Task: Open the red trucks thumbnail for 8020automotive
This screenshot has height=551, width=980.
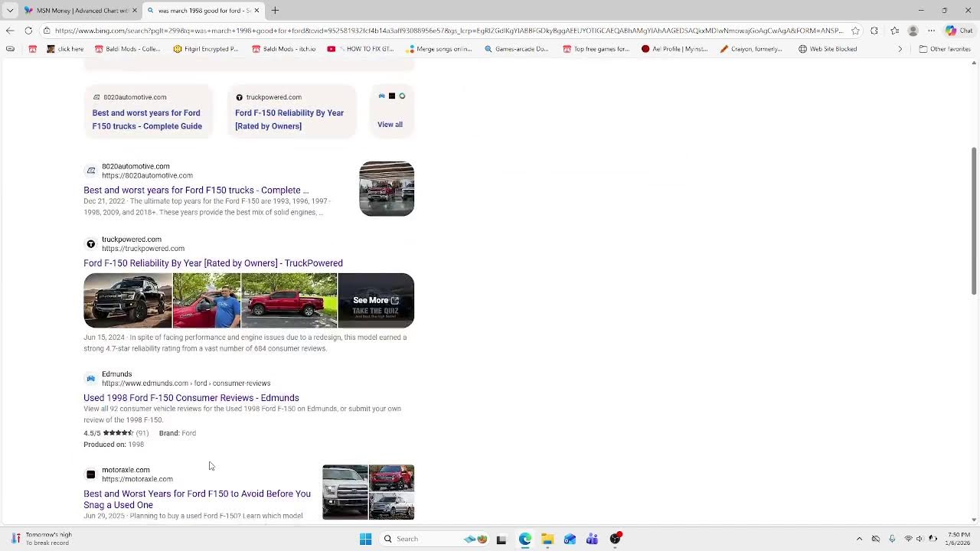Action: (387, 188)
